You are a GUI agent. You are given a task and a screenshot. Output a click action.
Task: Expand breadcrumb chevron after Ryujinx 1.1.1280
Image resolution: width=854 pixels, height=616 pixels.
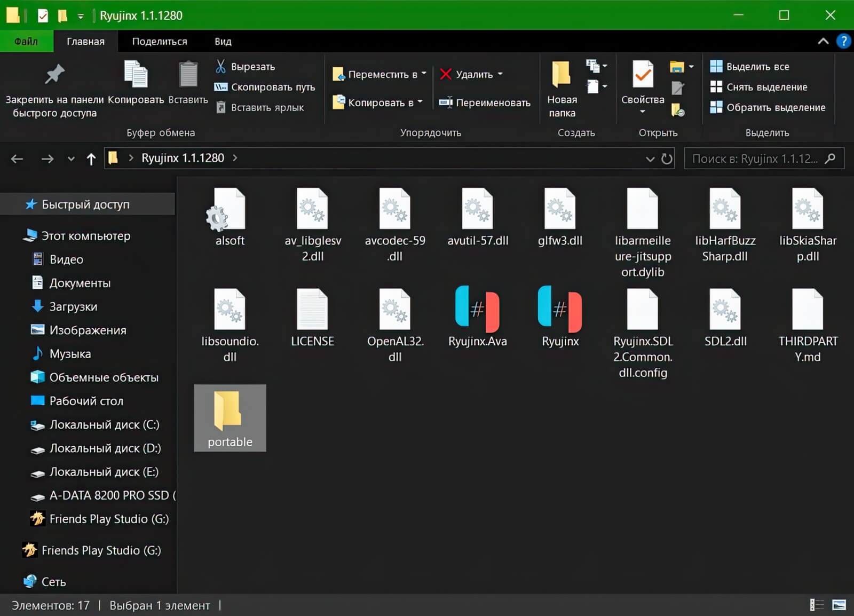(235, 158)
